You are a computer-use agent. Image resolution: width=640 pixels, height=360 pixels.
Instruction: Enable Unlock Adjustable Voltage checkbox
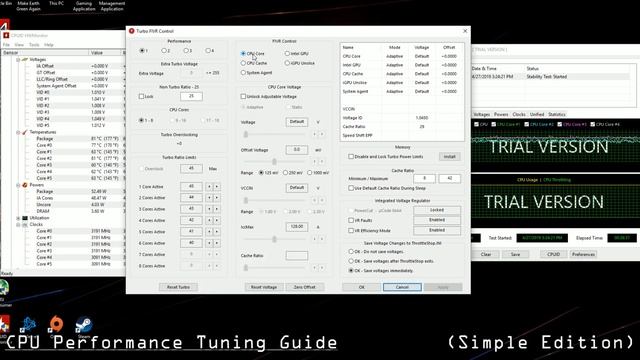point(243,97)
